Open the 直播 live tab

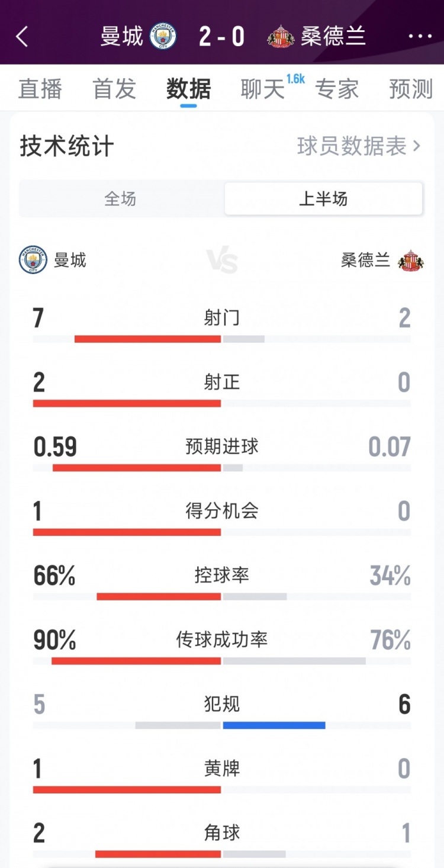[x=40, y=89]
